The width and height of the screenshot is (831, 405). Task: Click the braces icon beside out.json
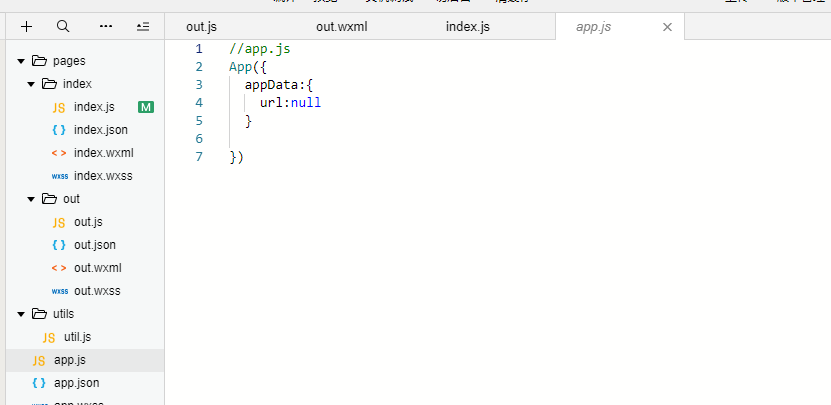pyautogui.click(x=59, y=245)
